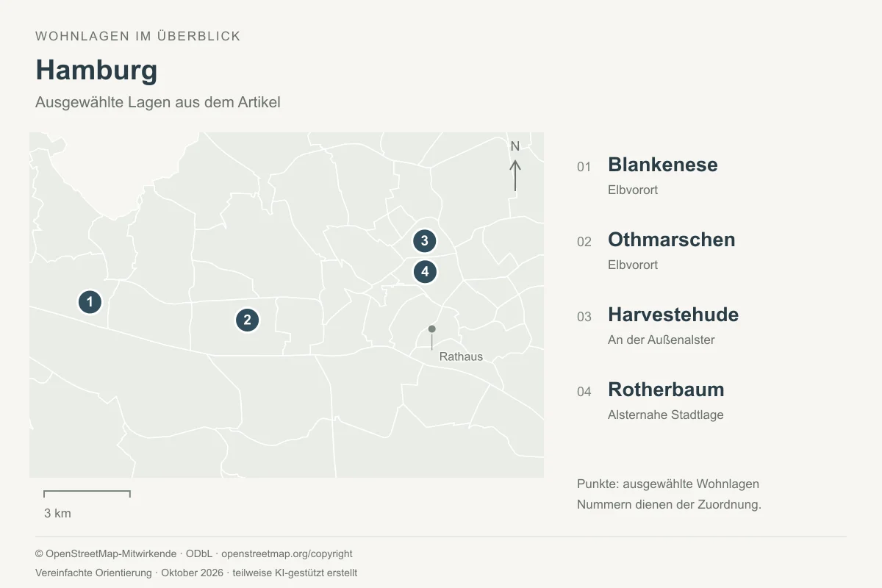The image size is (882, 588).
Task: Click '© OpenStreetMap-Mitwirkende' attribution
Action: tap(106, 553)
